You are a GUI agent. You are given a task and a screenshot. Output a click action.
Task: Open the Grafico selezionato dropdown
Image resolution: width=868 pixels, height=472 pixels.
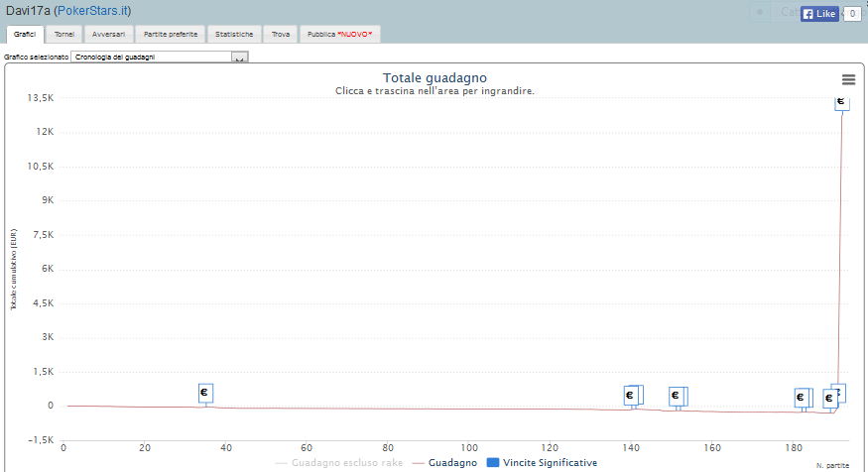click(x=159, y=58)
